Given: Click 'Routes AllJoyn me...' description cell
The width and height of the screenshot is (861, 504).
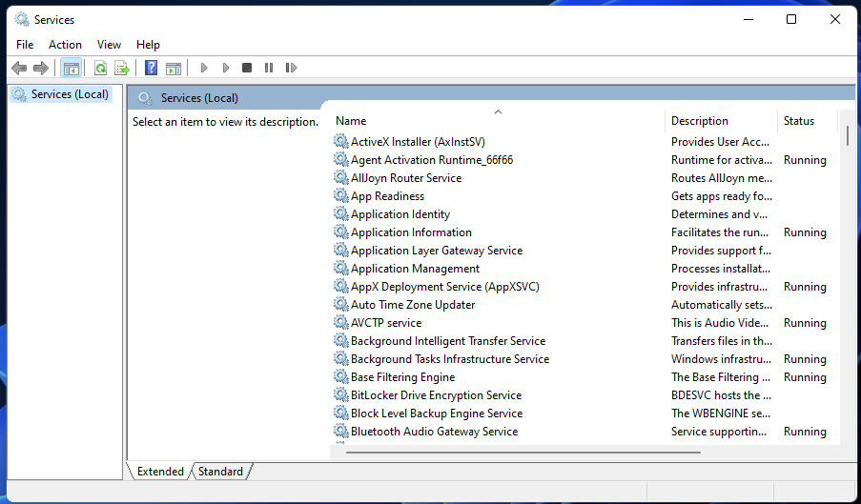Looking at the screenshot, I should [x=722, y=178].
